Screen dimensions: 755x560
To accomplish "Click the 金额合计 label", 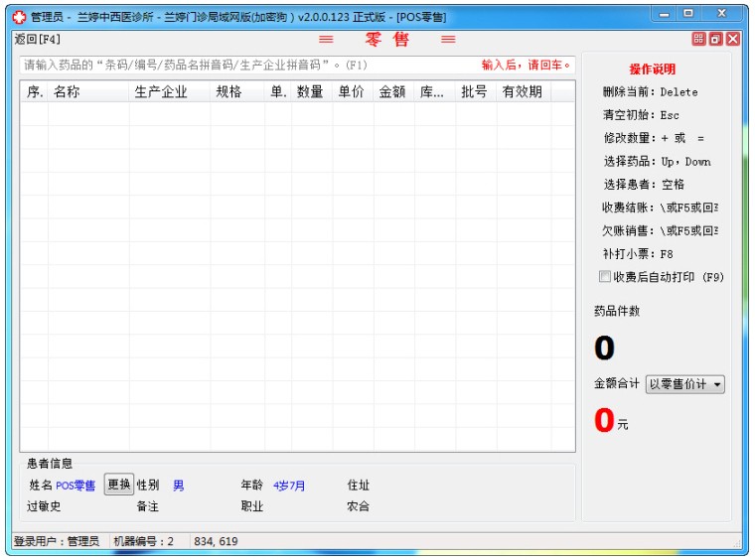I will click(x=617, y=383).
